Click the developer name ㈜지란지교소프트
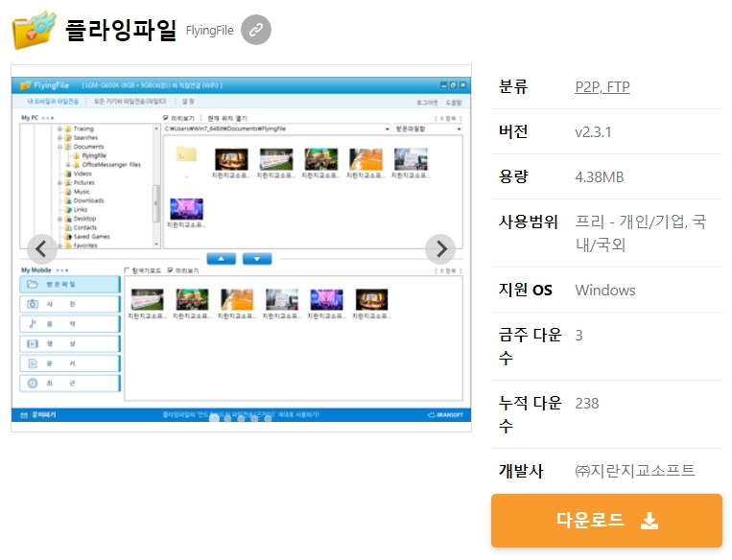 coord(635,471)
